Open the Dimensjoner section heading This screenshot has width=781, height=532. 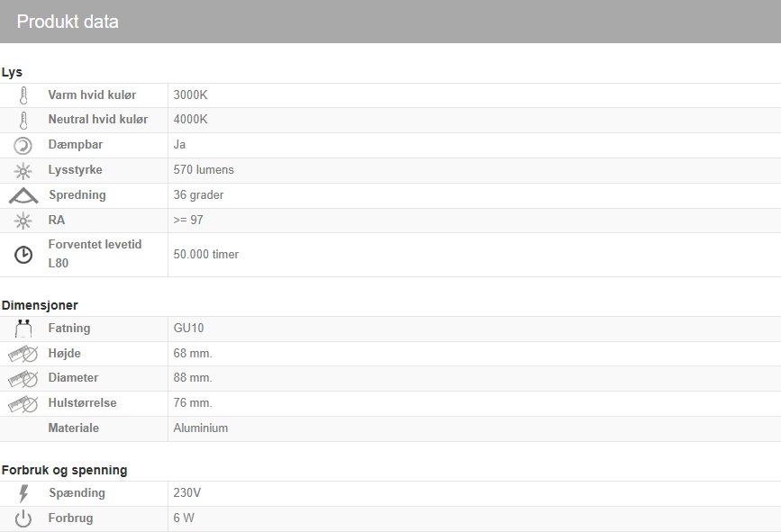pyautogui.click(x=40, y=305)
